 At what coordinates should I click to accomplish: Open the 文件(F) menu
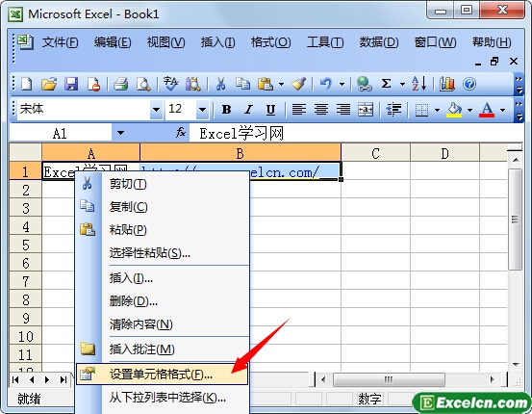[60, 42]
